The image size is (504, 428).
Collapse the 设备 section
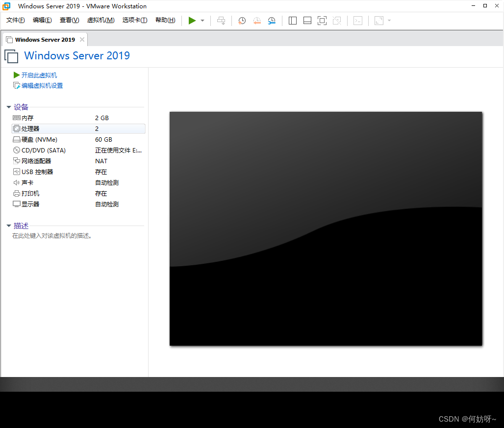tap(9, 107)
